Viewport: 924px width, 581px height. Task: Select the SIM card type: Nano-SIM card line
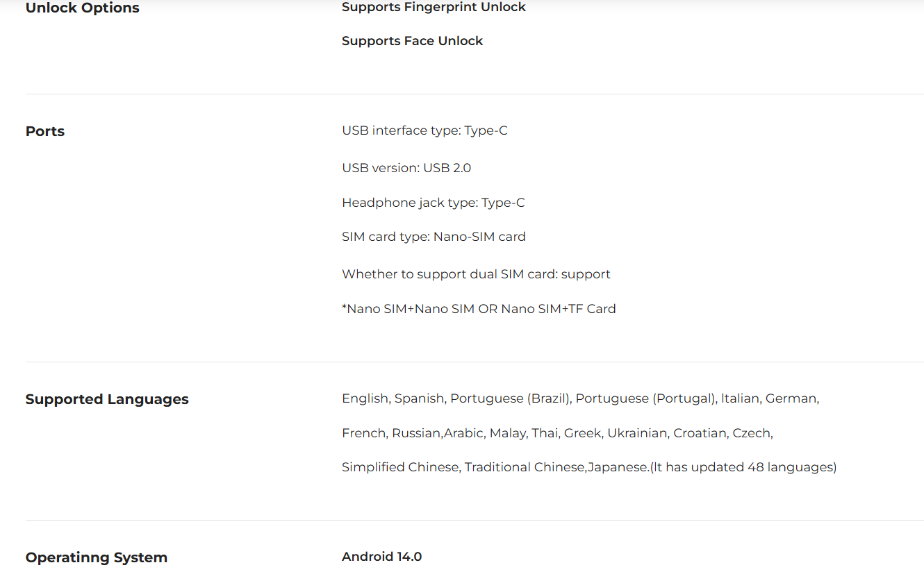[434, 237]
